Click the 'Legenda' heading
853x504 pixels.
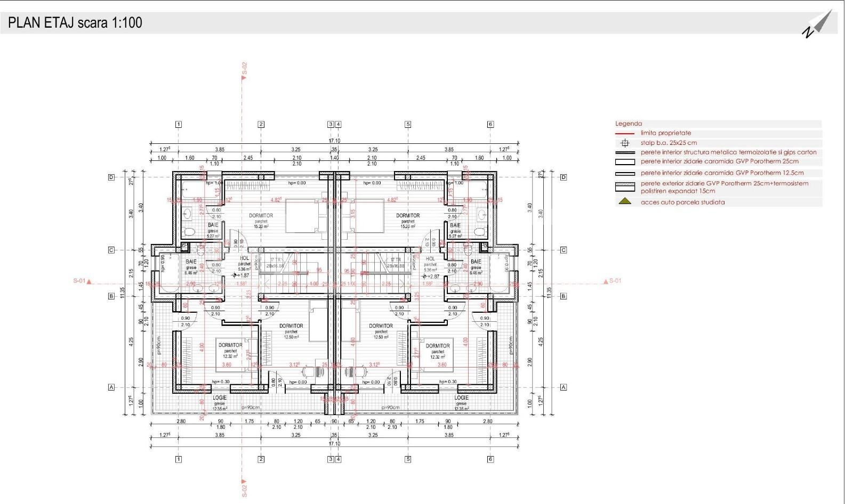(x=629, y=124)
